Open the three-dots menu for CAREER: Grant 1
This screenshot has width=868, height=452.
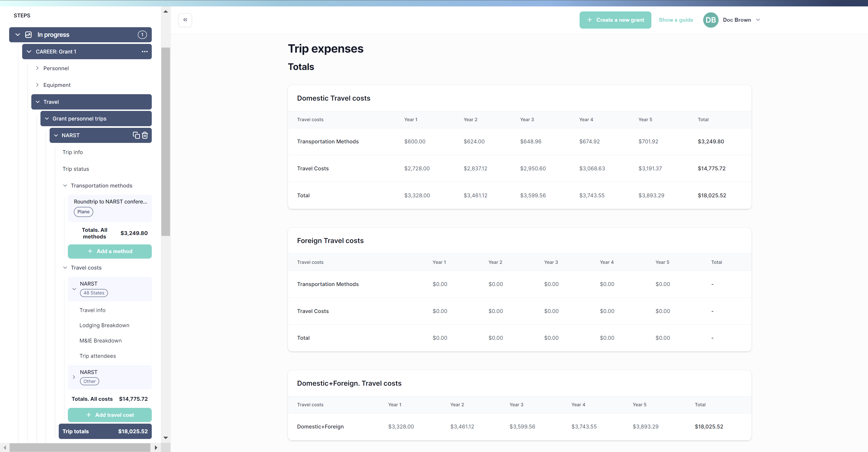pyautogui.click(x=145, y=52)
